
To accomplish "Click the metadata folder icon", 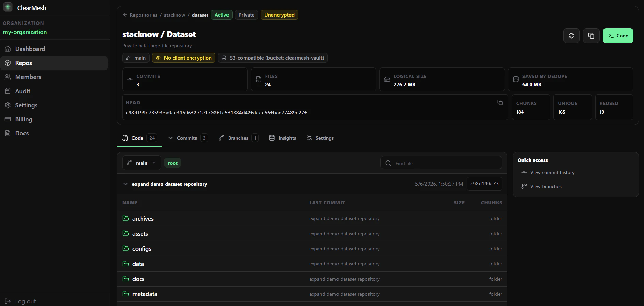I will [x=126, y=294].
